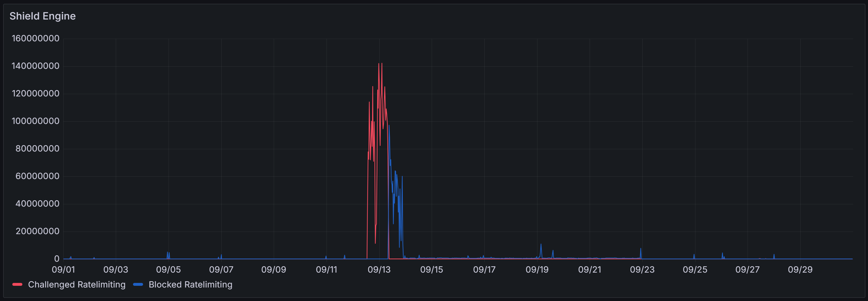The height and width of the screenshot is (301, 868).
Task: Click the Shield Engine panel title
Action: [42, 16]
